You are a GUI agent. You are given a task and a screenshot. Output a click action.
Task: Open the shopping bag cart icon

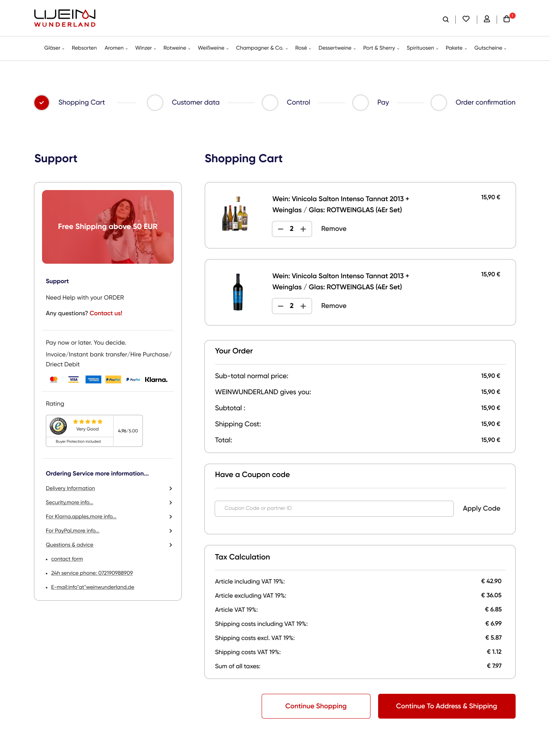(x=507, y=19)
